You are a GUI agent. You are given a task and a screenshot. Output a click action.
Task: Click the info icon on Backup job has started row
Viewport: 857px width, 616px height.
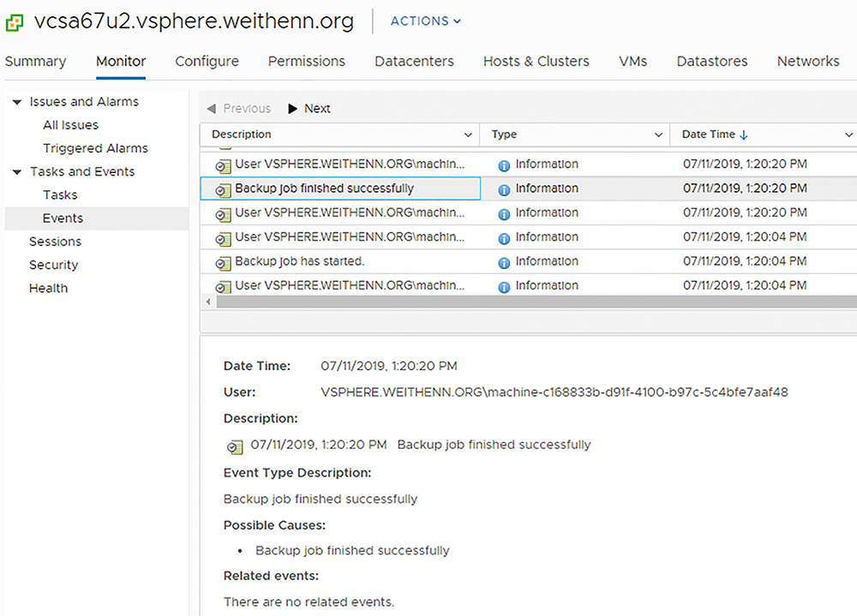click(x=504, y=264)
